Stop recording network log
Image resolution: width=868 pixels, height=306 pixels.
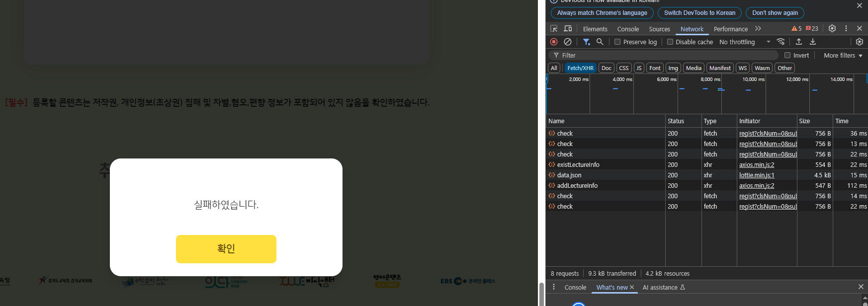554,42
